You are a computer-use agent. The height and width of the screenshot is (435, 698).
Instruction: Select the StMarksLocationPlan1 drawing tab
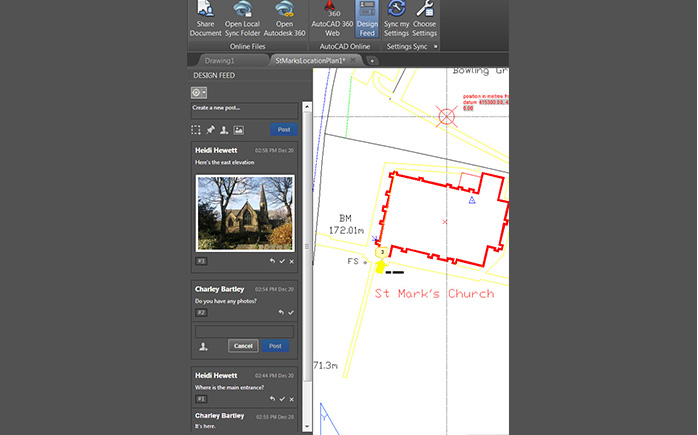tap(313, 61)
